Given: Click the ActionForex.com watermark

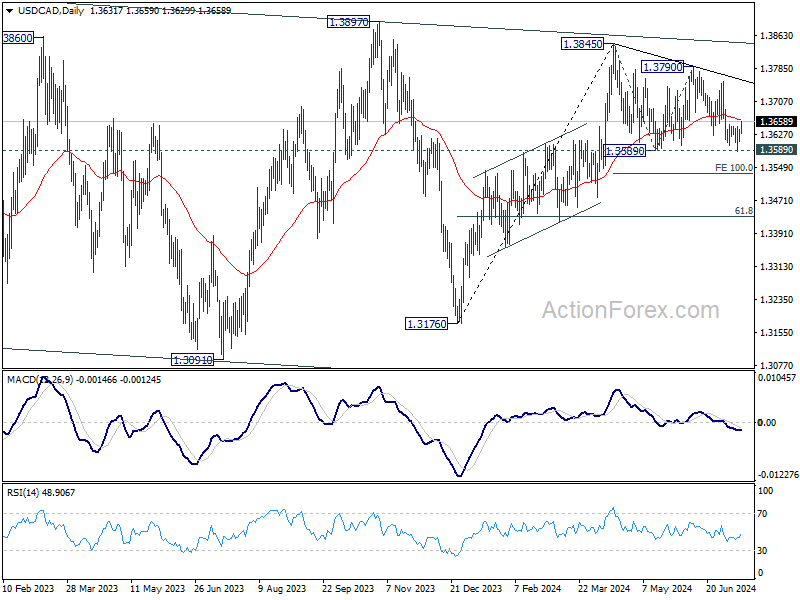Looking at the screenshot, I should point(631,310).
